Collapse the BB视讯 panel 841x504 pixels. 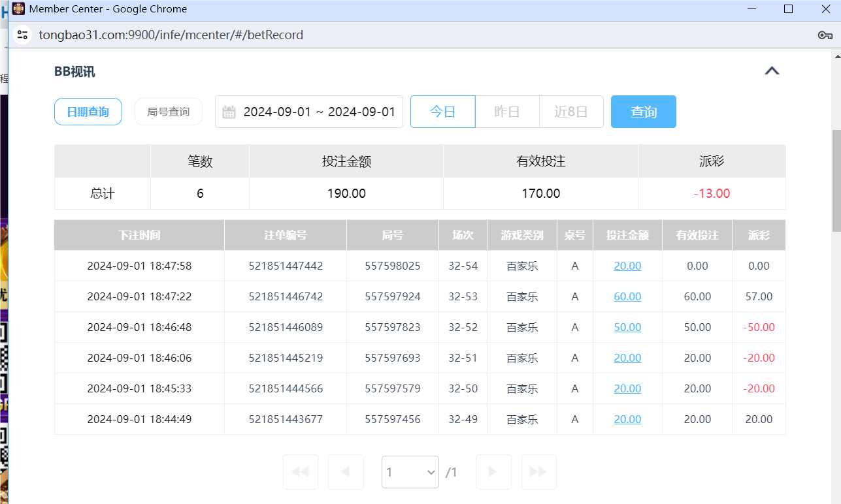coord(772,71)
